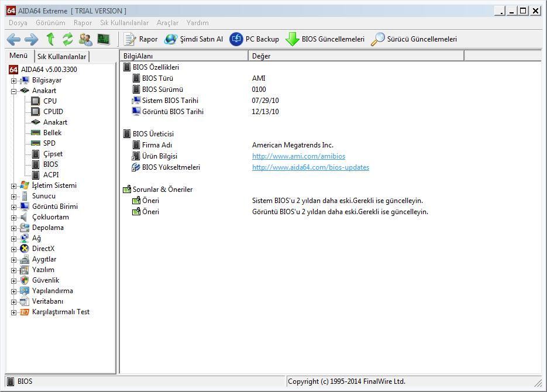The width and height of the screenshot is (547, 392).
Task: Switch to the Sık Kullanılanlar tab
Action: [62, 57]
